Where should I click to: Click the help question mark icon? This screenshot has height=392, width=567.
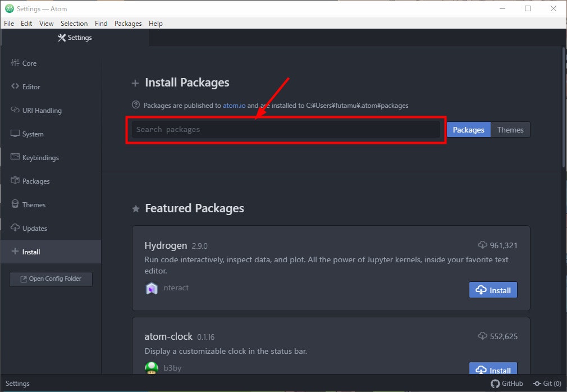coord(136,105)
